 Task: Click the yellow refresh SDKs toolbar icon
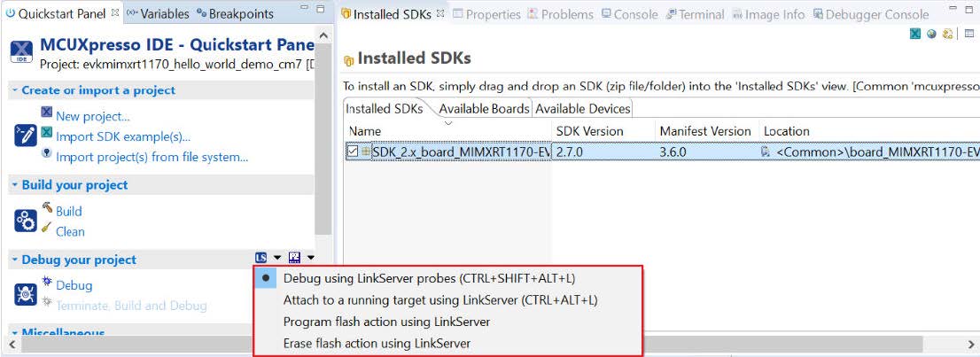947,35
